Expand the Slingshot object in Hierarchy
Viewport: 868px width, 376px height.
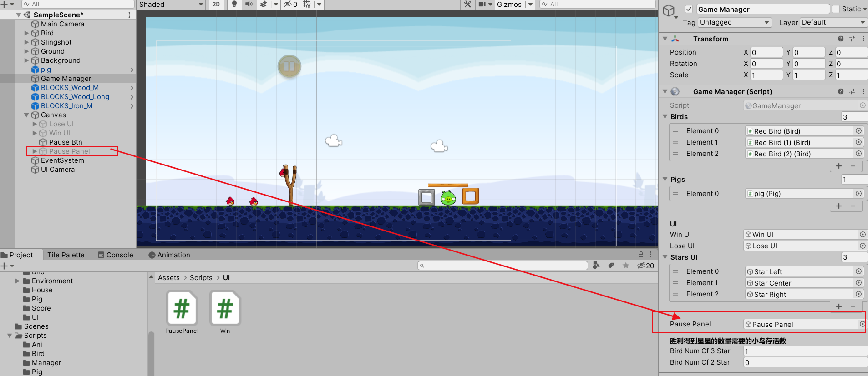coord(26,42)
